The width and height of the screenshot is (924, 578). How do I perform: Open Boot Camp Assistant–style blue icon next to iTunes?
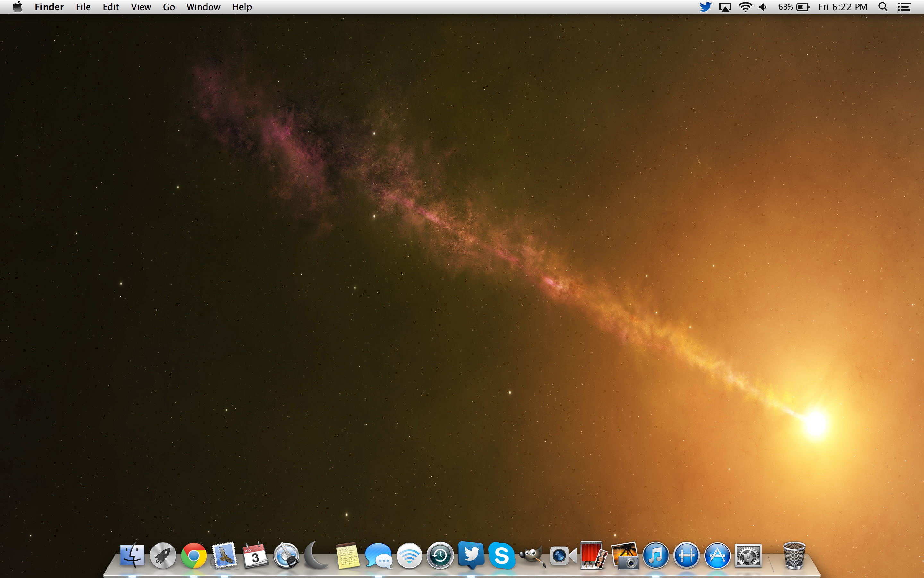click(x=687, y=556)
